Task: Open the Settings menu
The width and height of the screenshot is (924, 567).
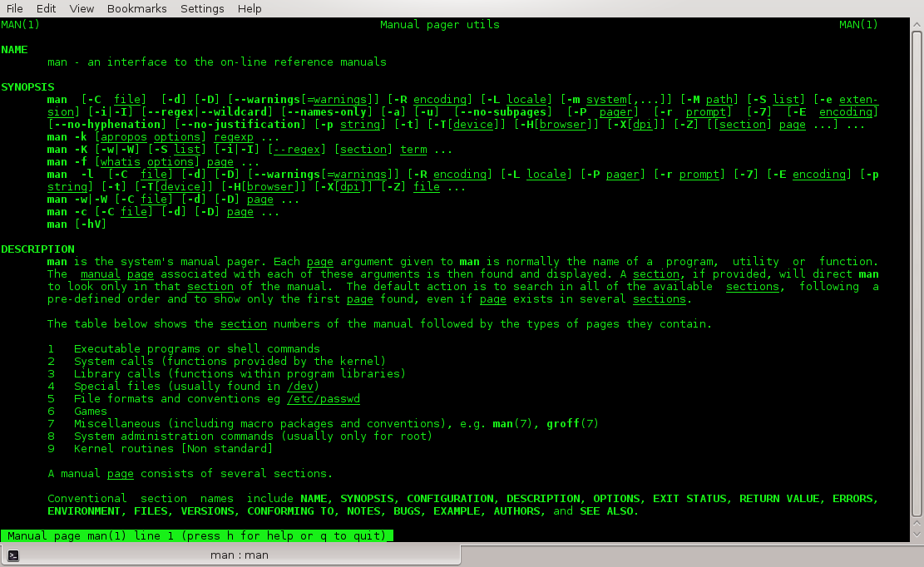Action: [202, 9]
